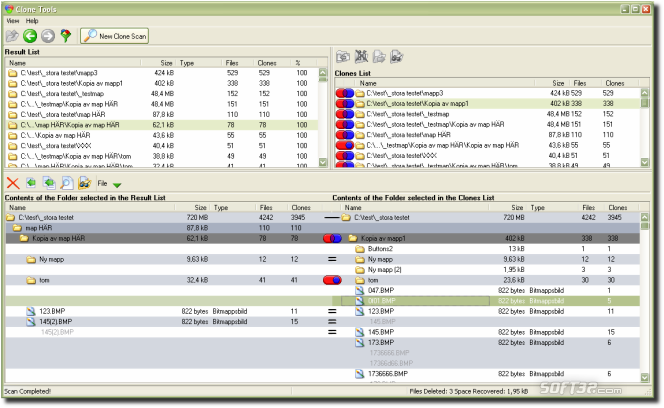Click the equals sign icon on Ny mapp row

[x=332, y=259]
